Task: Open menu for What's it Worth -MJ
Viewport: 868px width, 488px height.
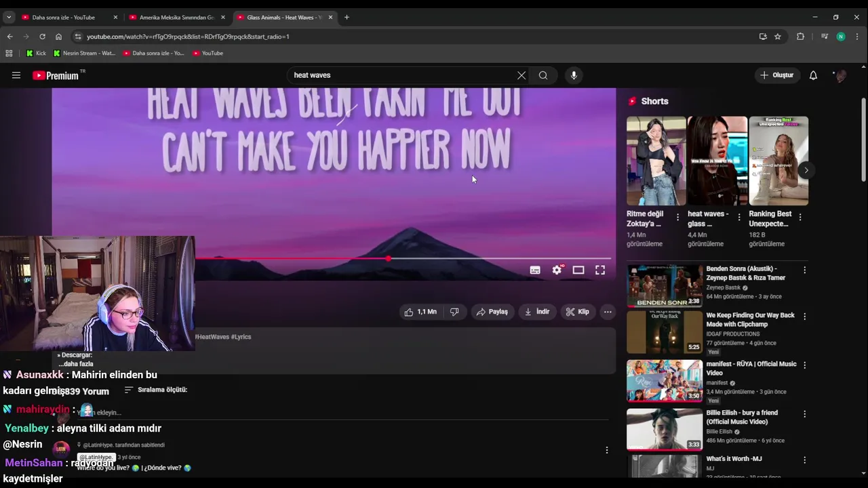Action: 805,460
